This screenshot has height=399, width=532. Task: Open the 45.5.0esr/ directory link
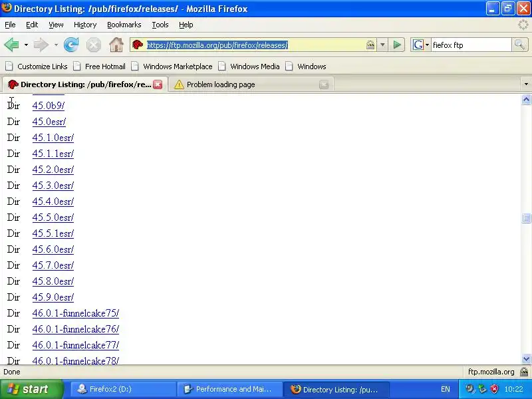click(x=53, y=217)
